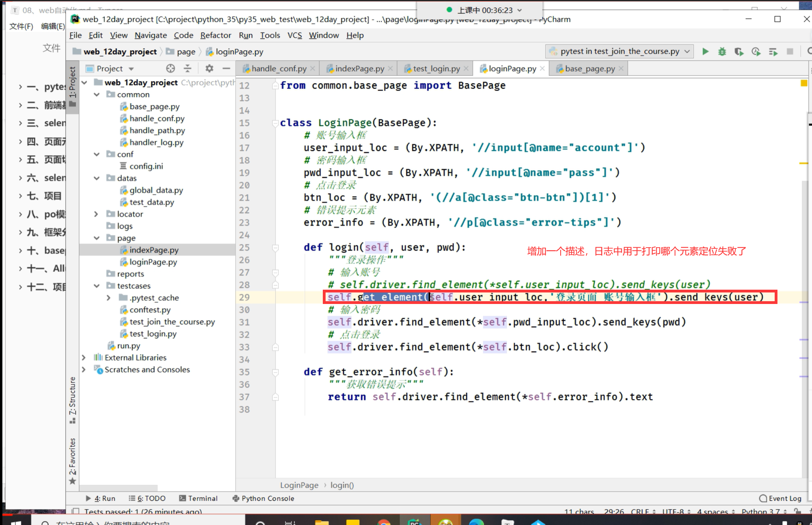Hide the Project tool window
812x525 pixels.
pos(226,68)
